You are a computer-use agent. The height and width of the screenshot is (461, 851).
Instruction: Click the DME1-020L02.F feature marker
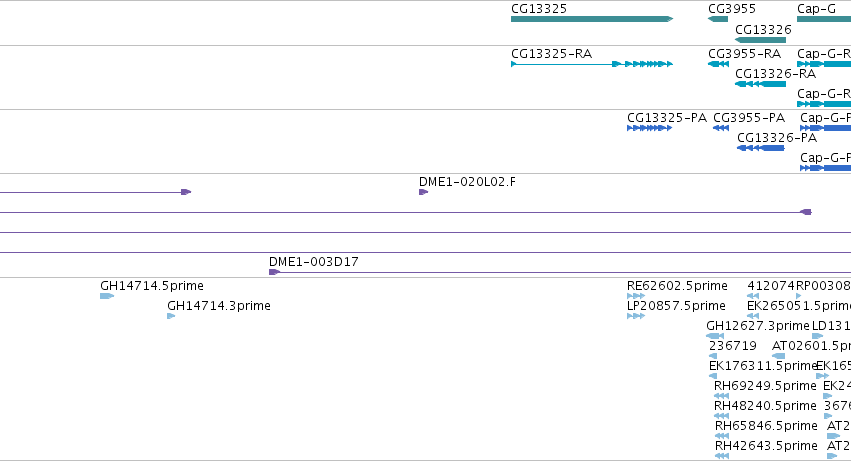pyautogui.click(x=423, y=192)
